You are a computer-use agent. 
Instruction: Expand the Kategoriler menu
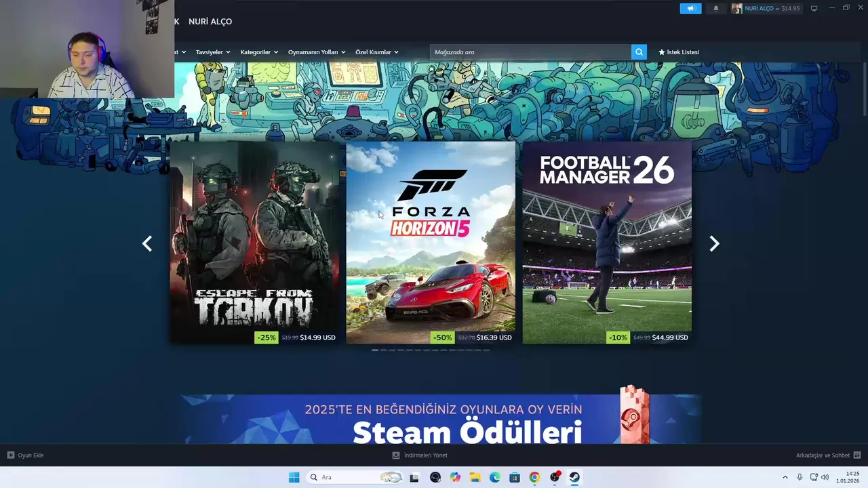(x=259, y=52)
